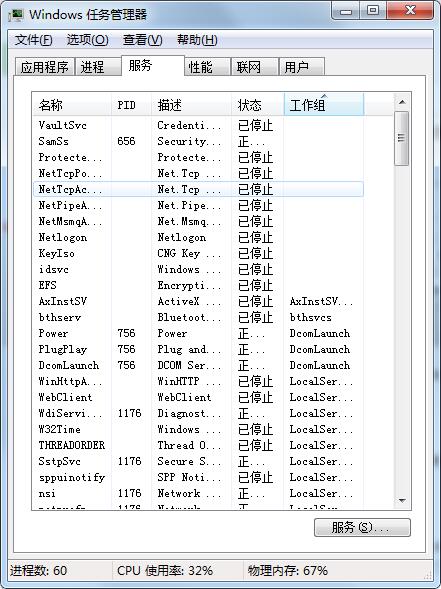Click the DCOM Ser... description cell
This screenshot has width=441, height=589.
(189, 365)
